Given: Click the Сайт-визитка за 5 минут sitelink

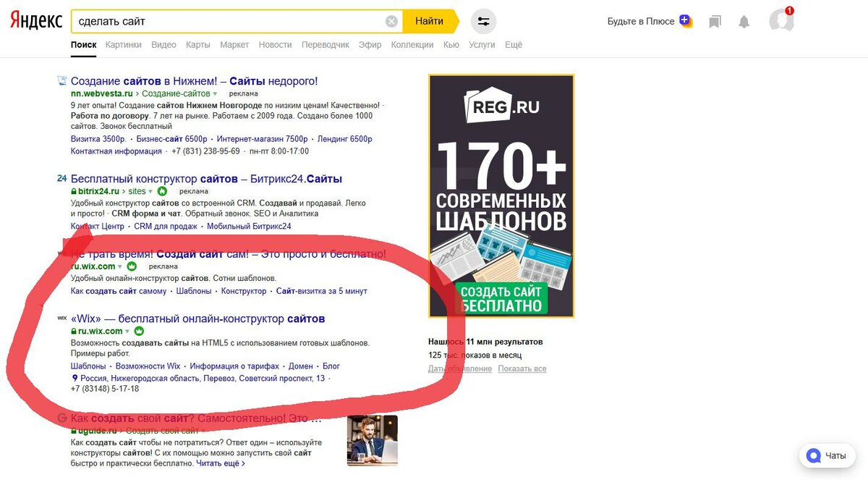Looking at the screenshot, I should pos(322,291).
